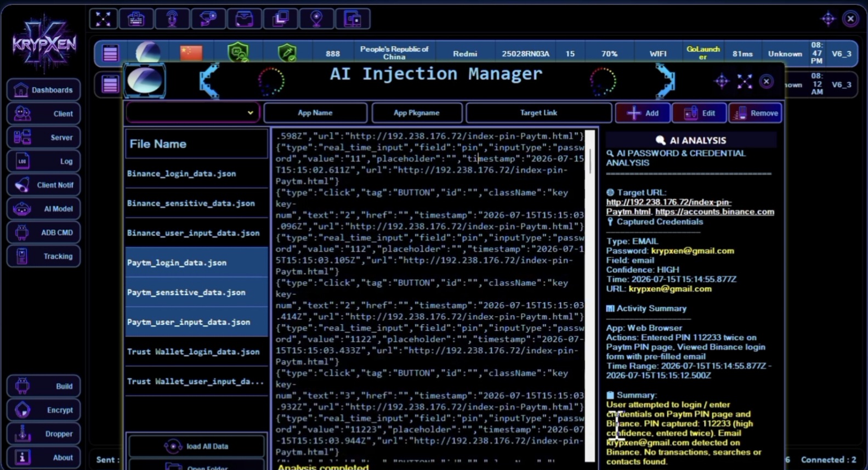Click the camera icon in top toolbar
868x470 pixels.
[x=208, y=19]
